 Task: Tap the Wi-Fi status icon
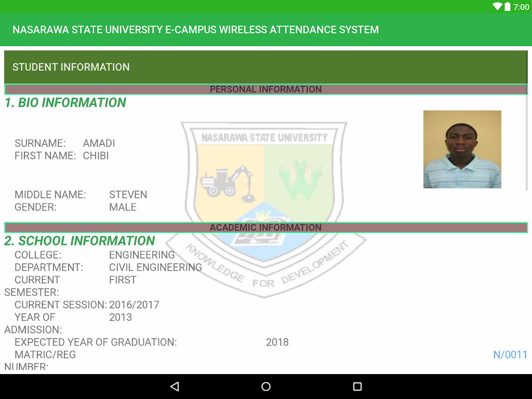497,6
